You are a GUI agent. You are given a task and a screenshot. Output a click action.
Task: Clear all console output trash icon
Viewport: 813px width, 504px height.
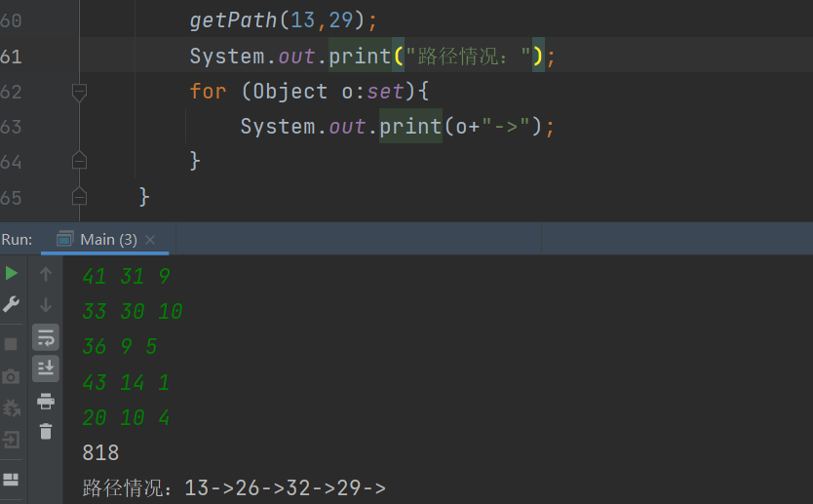point(46,432)
